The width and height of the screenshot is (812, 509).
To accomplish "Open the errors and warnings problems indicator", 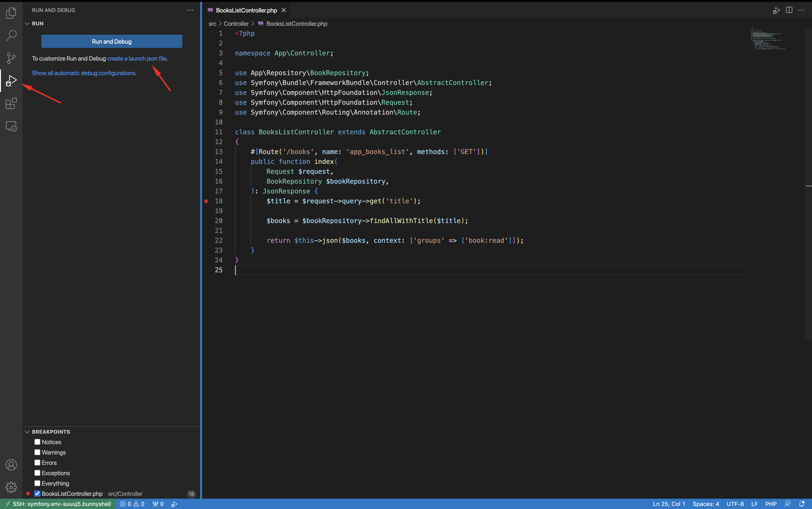I will [132, 504].
